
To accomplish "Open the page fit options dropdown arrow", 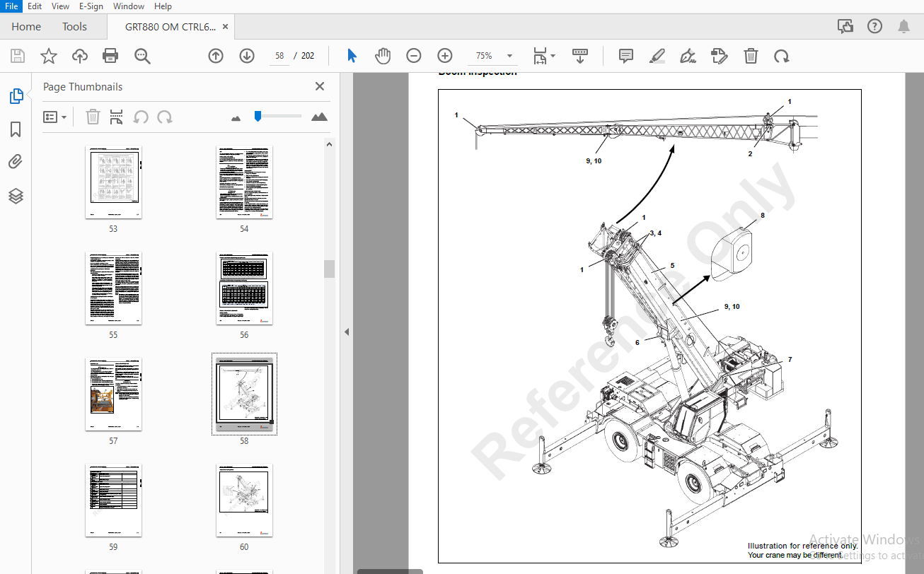I will click(x=553, y=56).
